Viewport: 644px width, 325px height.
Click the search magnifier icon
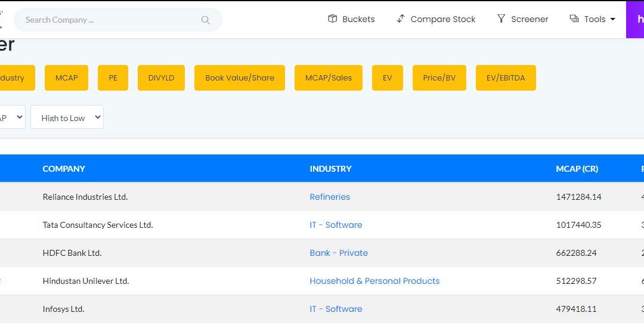(205, 20)
